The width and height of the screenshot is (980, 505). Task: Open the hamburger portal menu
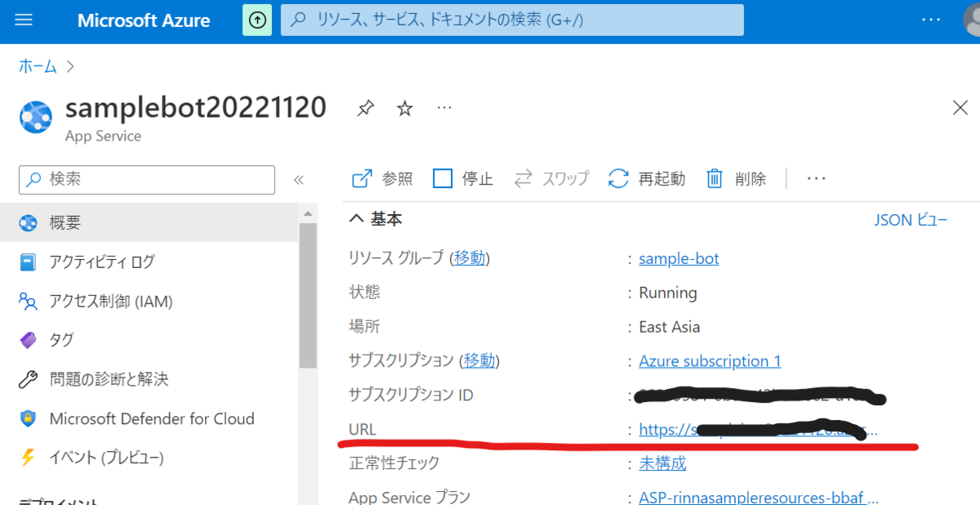[24, 20]
